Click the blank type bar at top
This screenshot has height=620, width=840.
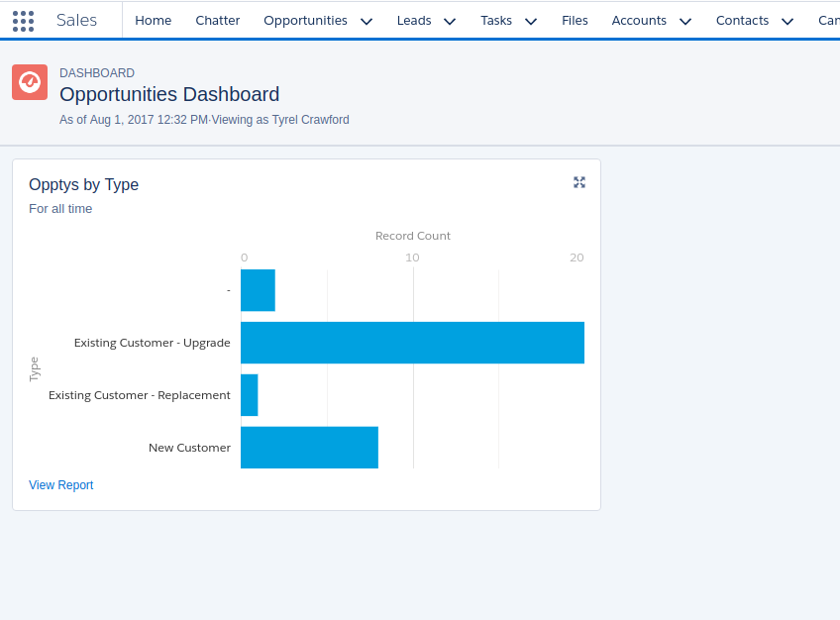coord(258,290)
